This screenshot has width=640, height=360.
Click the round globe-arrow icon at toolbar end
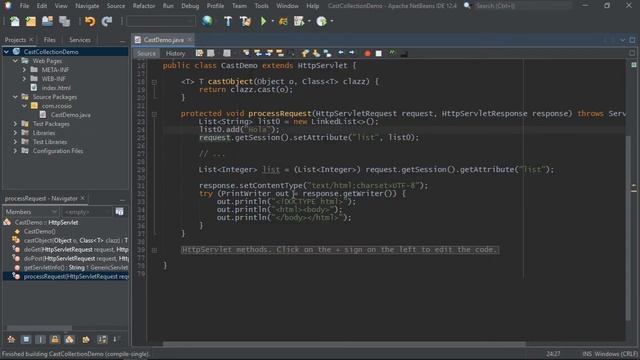(x=322, y=21)
